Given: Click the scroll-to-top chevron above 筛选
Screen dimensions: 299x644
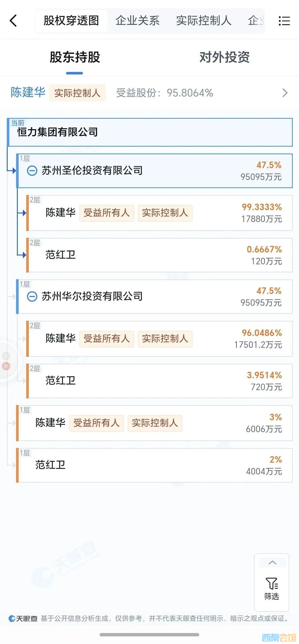Looking at the screenshot, I should 272,562.
